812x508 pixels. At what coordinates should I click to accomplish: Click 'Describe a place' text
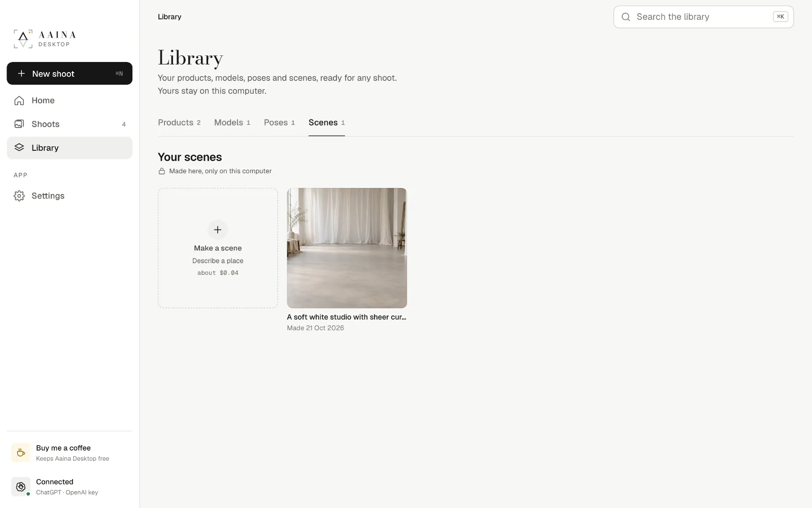point(218,261)
